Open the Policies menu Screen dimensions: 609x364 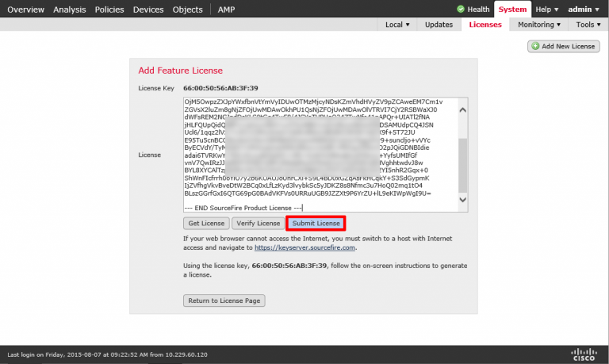(109, 10)
